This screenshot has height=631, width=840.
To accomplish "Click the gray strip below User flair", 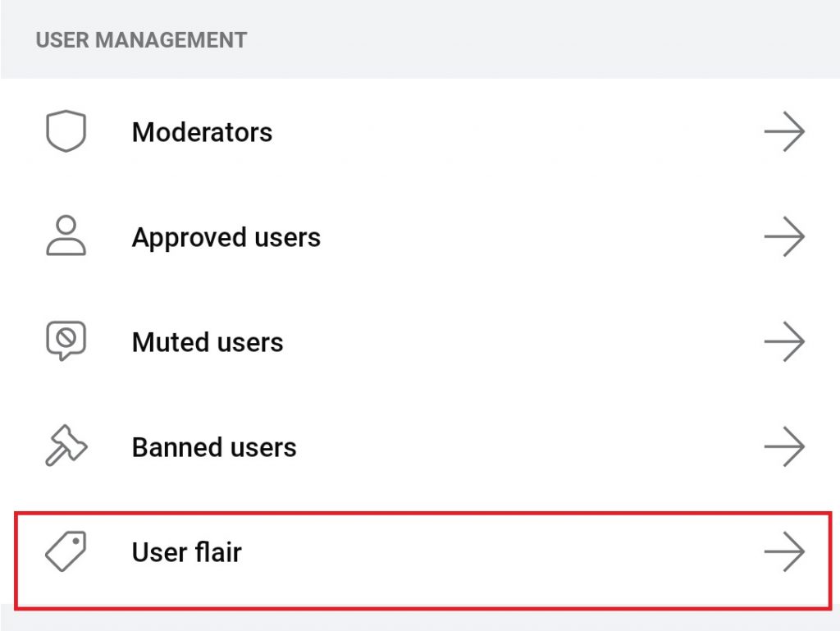I will (420, 621).
